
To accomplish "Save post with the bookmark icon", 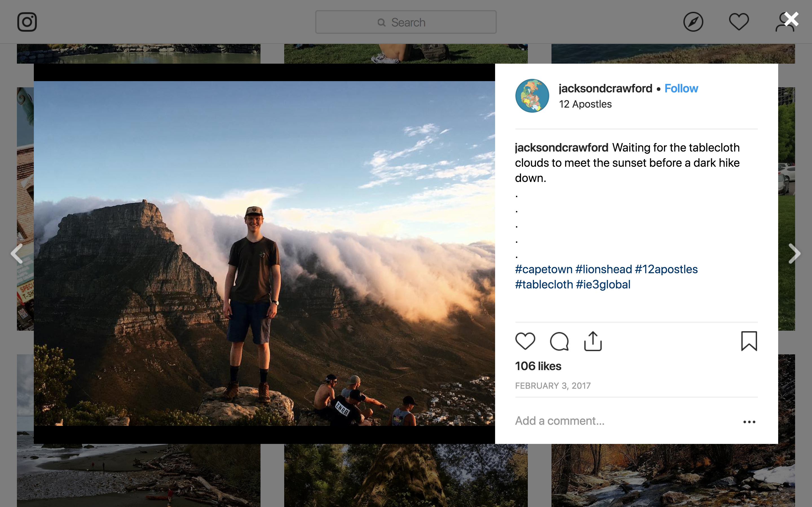I will pyautogui.click(x=749, y=341).
